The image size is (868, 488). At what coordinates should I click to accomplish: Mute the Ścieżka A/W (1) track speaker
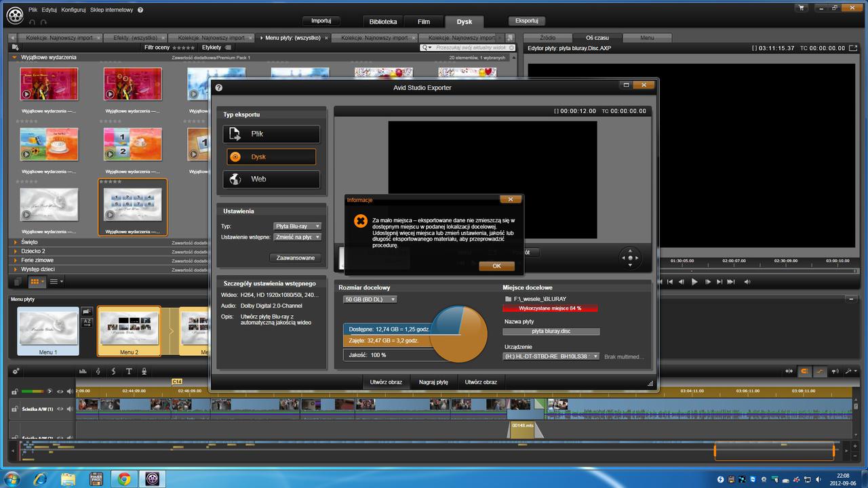coord(69,409)
